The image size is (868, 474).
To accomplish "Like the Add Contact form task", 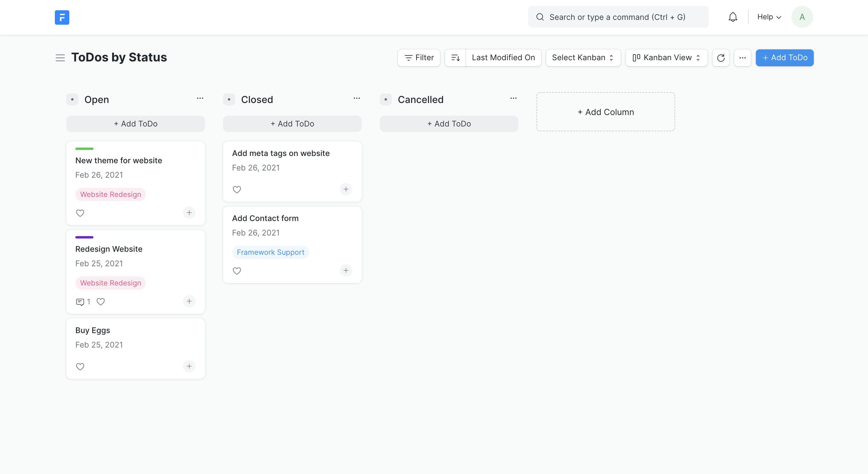I will 237,271.
